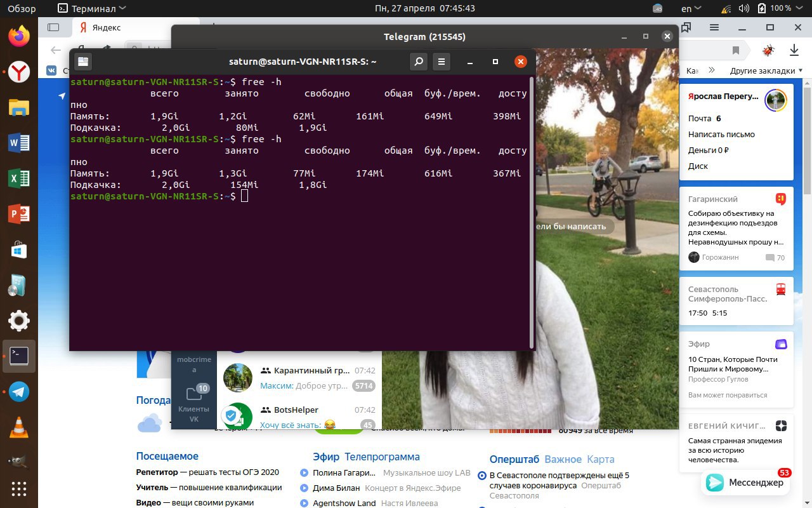Launch GIMP from the dock
Screen dimensions: 812x508
tap(19, 462)
